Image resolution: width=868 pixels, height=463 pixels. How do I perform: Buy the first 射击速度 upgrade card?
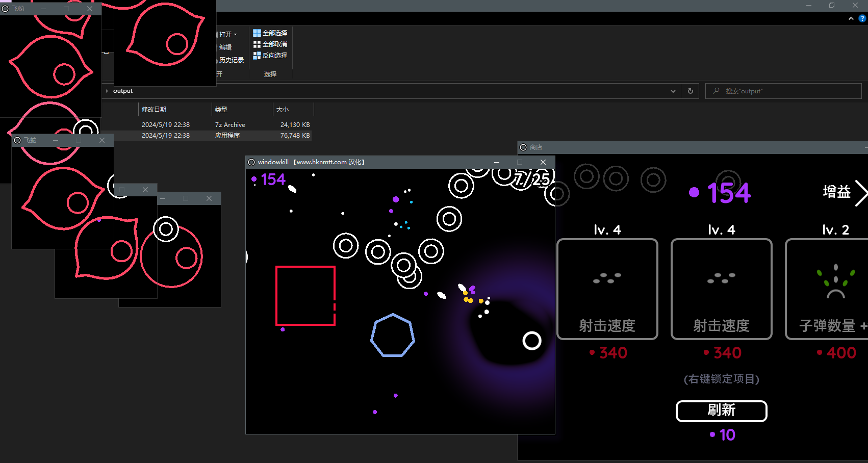(x=607, y=289)
